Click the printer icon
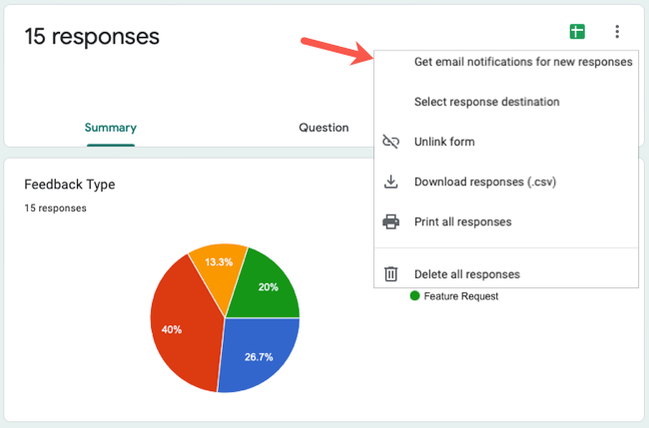This screenshot has height=428, width=649. (391, 221)
